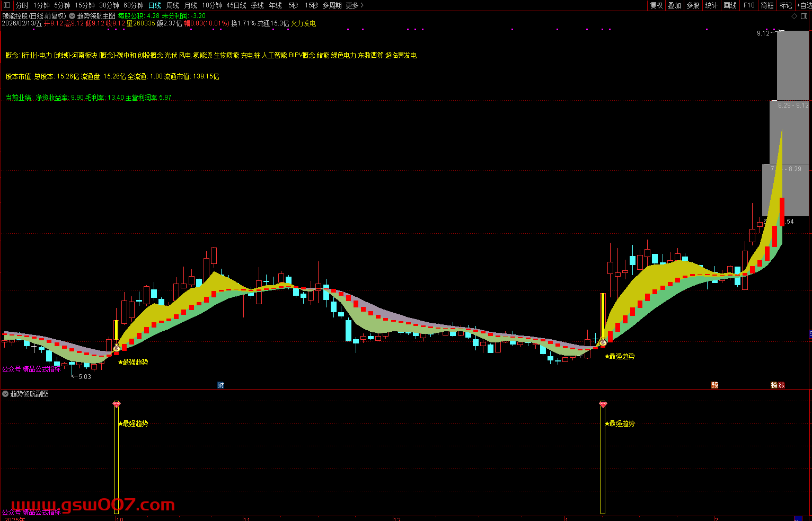Click the money bag signal icon near January

[603, 342]
